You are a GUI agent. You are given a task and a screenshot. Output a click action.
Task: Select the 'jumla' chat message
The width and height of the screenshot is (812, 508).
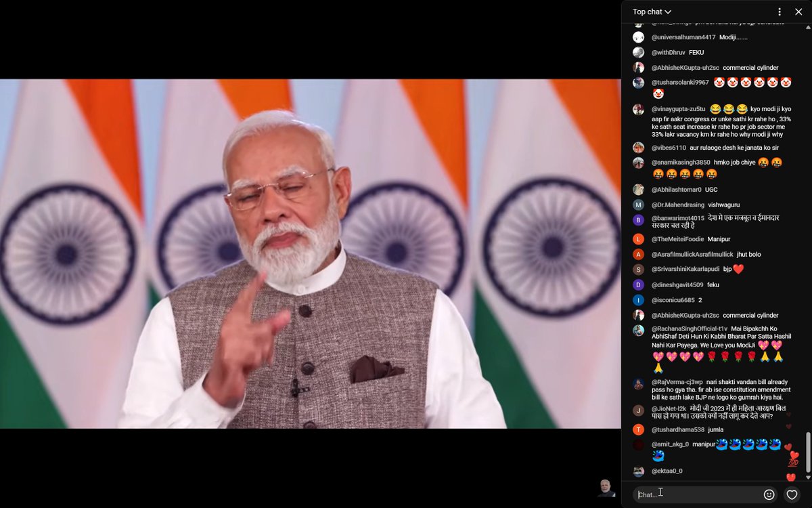[717, 429]
